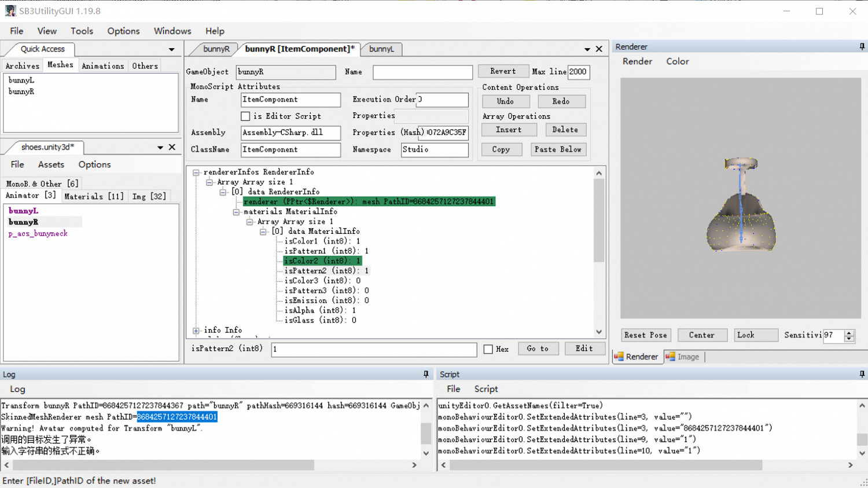
Task: Increase Sensitivity with the up spinner arrow
Action: point(849,332)
